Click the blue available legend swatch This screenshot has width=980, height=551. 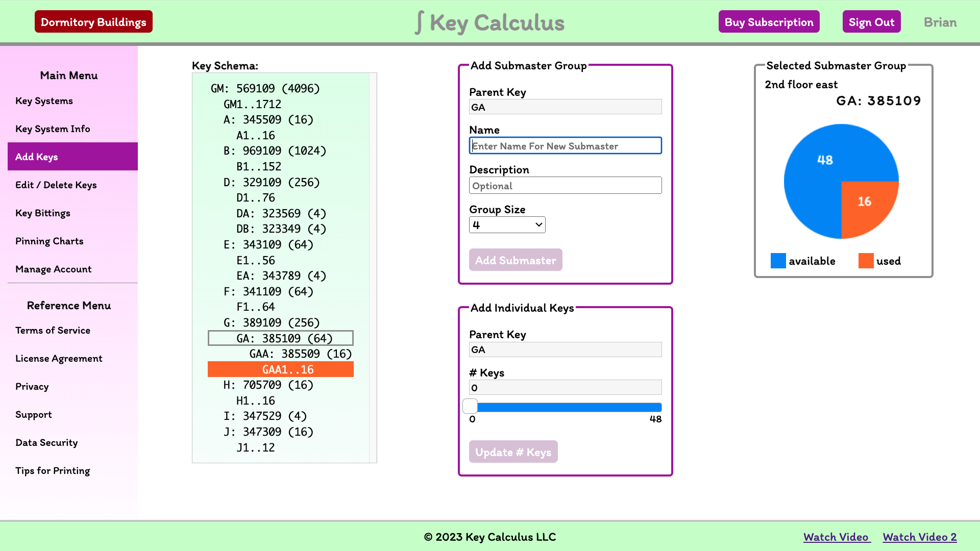click(x=778, y=261)
